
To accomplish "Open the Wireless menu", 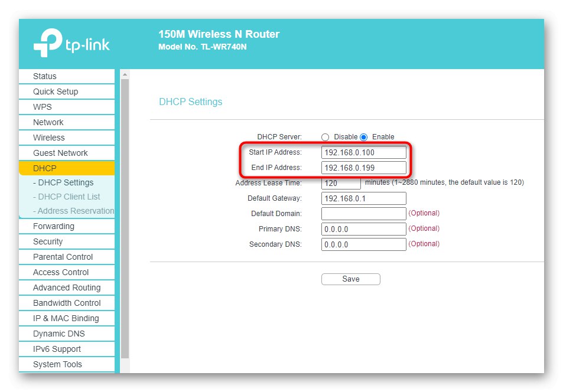I will (67, 138).
